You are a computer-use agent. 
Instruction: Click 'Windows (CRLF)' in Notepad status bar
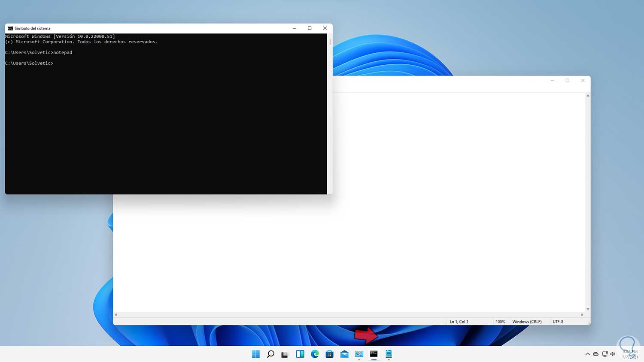click(527, 322)
